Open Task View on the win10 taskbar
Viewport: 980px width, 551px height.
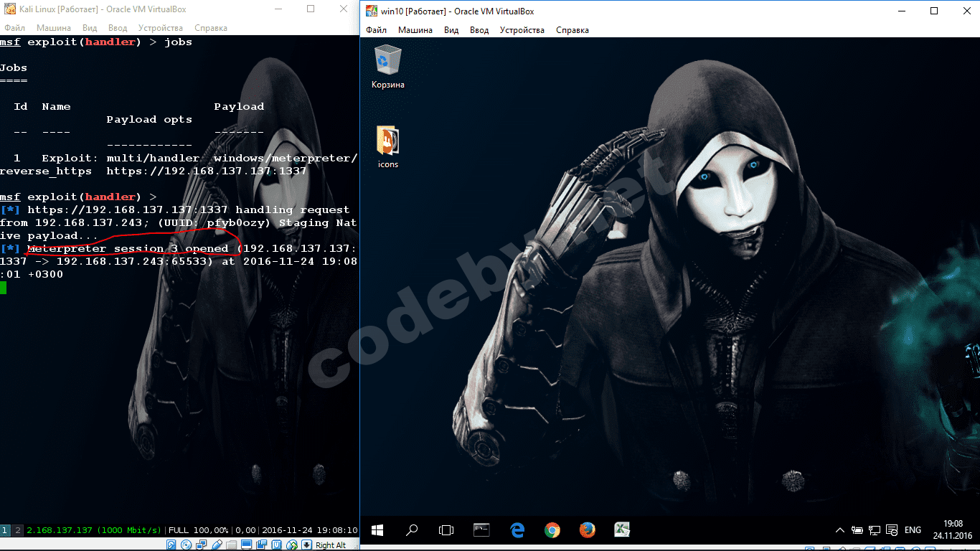[x=446, y=530]
